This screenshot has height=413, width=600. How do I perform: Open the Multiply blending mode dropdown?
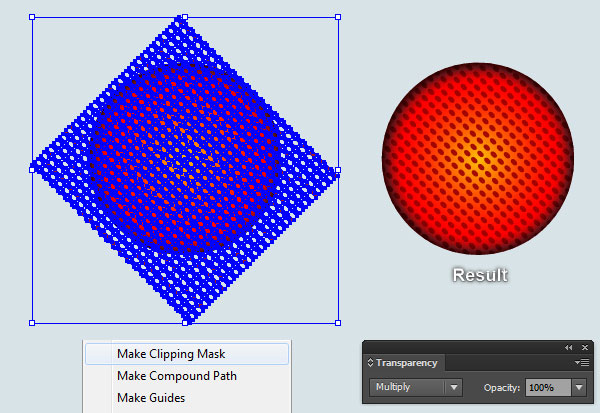416,387
